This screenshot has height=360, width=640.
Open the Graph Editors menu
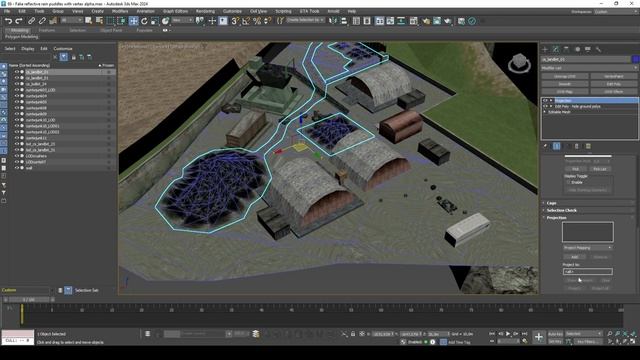(176, 11)
